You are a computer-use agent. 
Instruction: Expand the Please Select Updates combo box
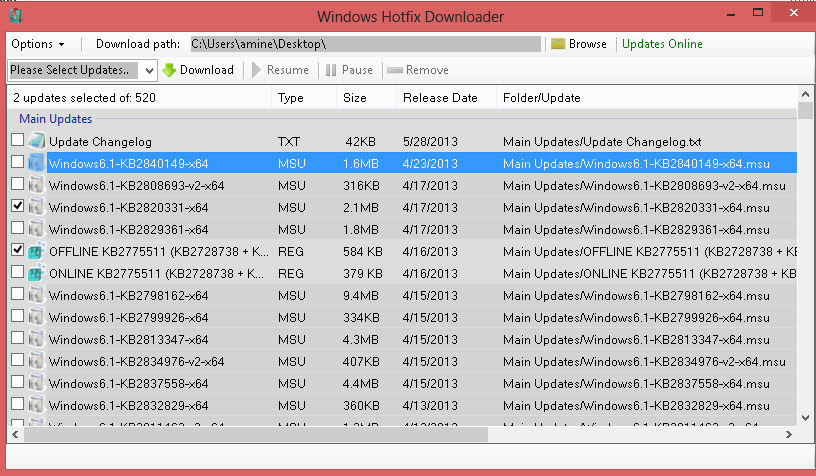coord(149,70)
